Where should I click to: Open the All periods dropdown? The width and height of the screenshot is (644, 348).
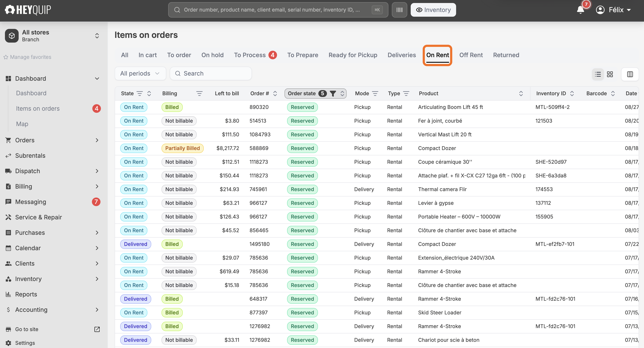140,73
